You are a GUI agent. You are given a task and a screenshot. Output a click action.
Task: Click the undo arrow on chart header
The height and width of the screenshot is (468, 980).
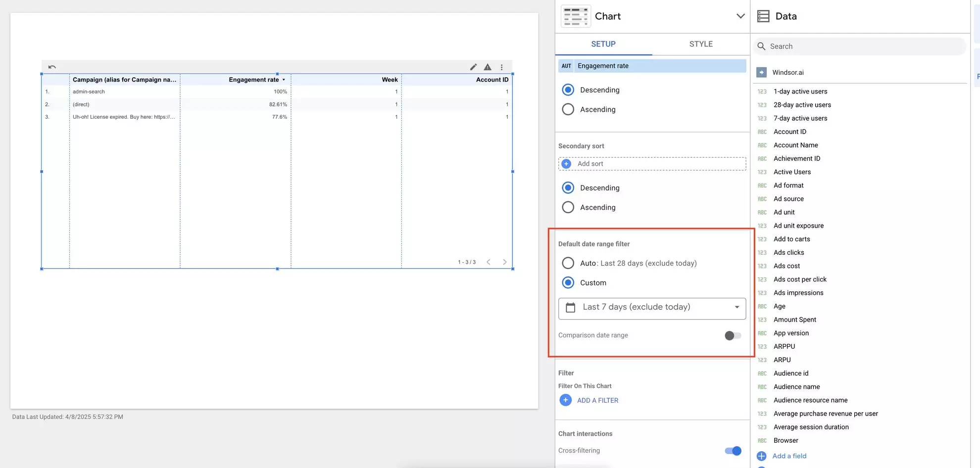(52, 67)
